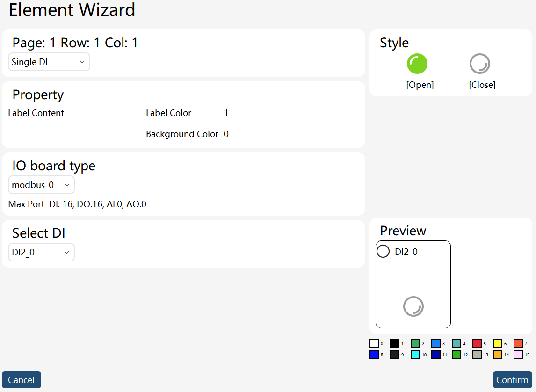This screenshot has width=536, height=392.
Task: Click the Label Content input field
Action: click(x=105, y=113)
